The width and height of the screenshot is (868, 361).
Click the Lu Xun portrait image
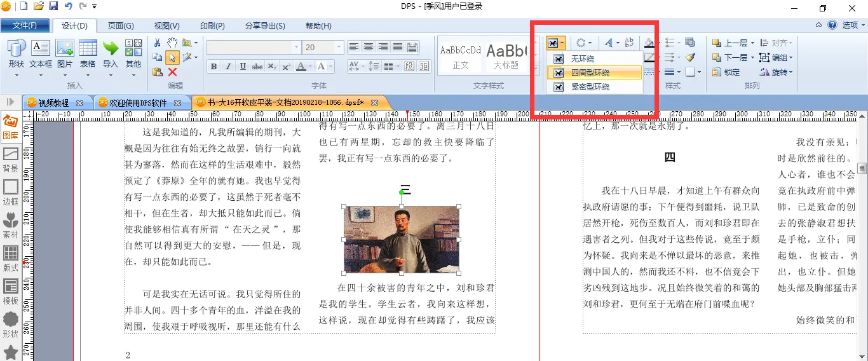(x=401, y=240)
